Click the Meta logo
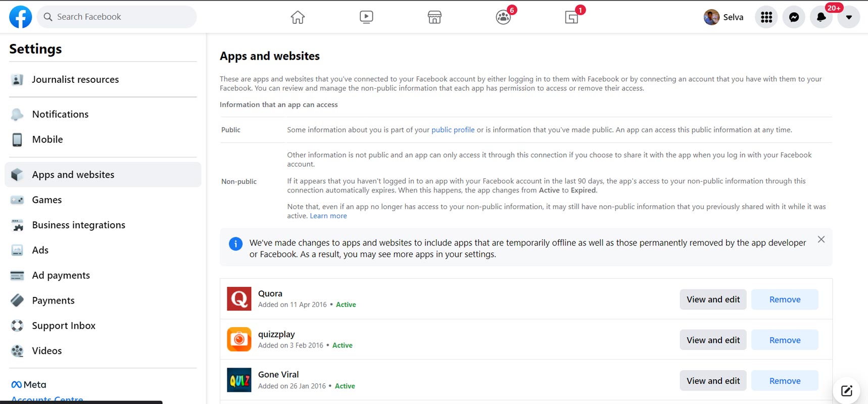The height and width of the screenshot is (404, 868). tap(29, 384)
